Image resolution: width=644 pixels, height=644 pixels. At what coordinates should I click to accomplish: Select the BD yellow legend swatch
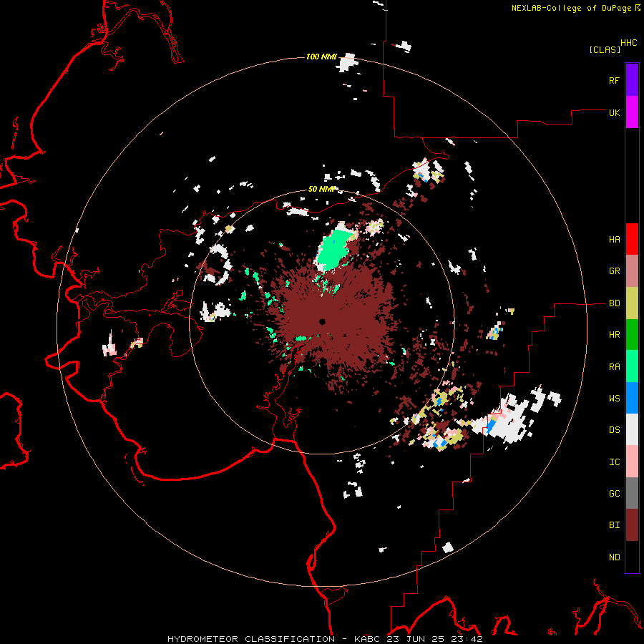[632, 303]
